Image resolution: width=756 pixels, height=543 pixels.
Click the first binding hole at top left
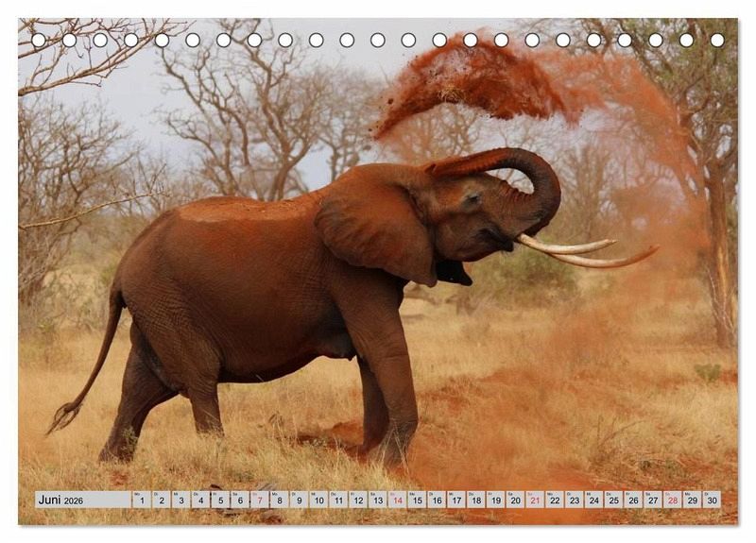(39, 41)
